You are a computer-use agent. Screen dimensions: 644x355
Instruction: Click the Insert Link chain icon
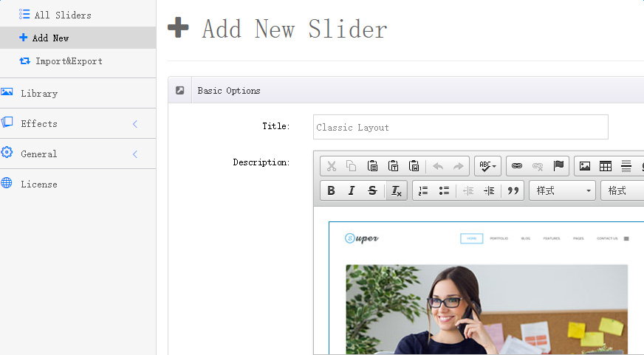point(517,166)
